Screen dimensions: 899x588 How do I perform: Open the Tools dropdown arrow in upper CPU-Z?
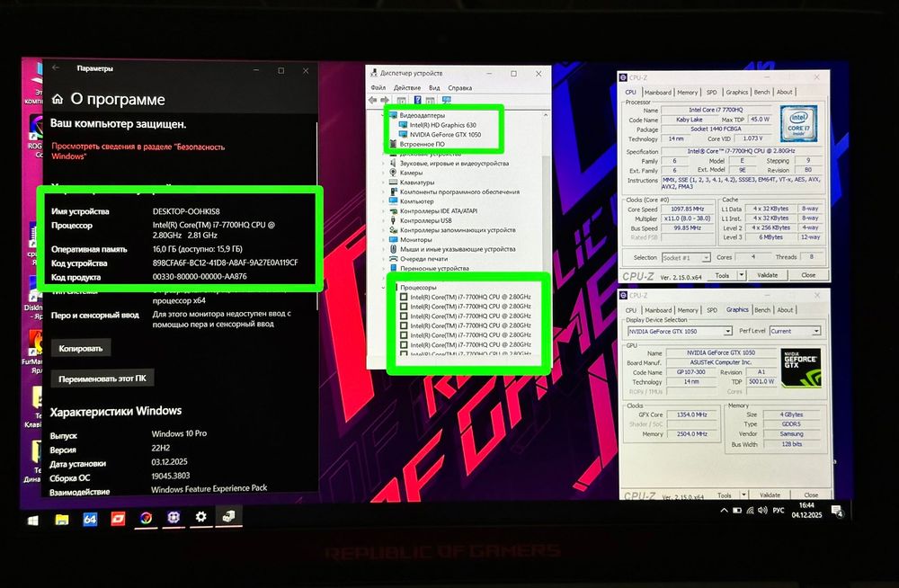pos(742,275)
